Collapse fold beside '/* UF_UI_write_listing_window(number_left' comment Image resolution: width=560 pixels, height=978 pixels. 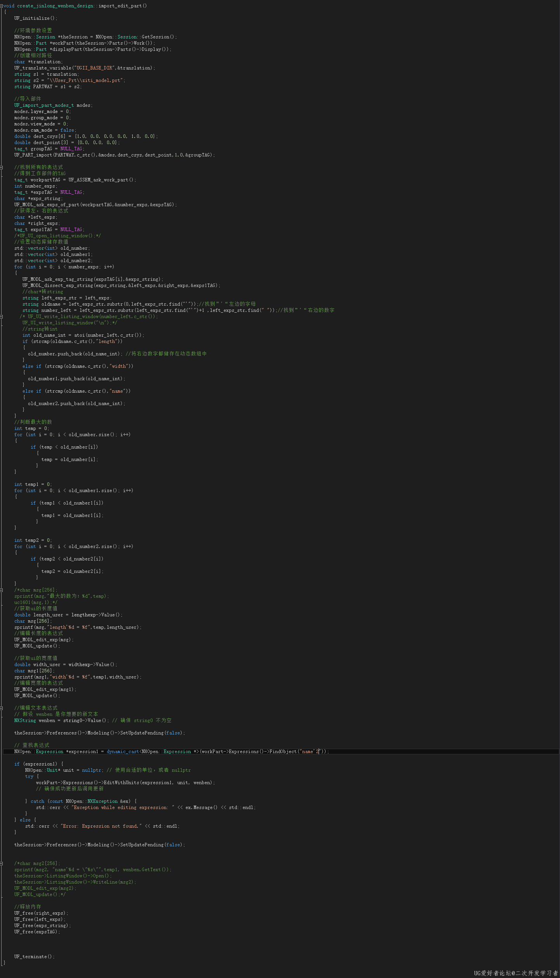[2, 317]
